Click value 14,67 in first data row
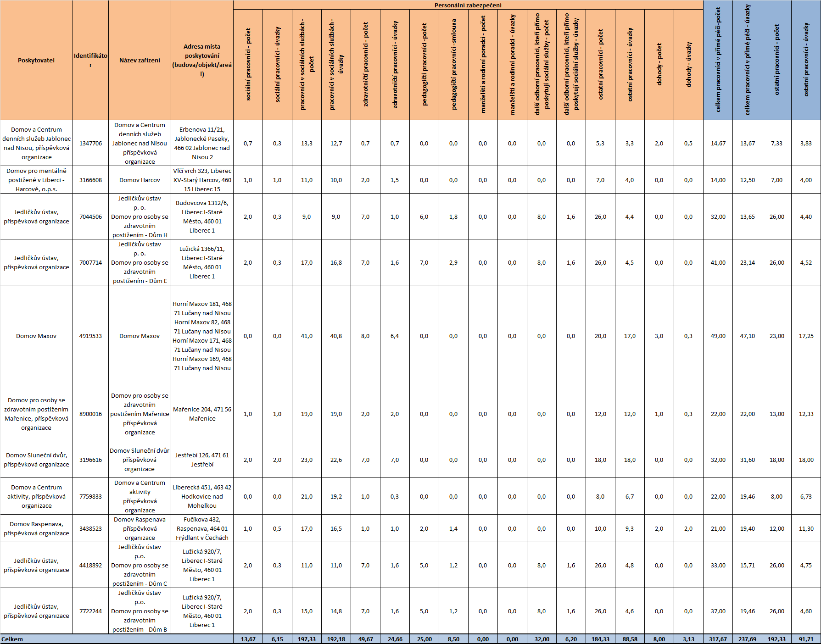This screenshot has height=644, width=821. pos(718,143)
